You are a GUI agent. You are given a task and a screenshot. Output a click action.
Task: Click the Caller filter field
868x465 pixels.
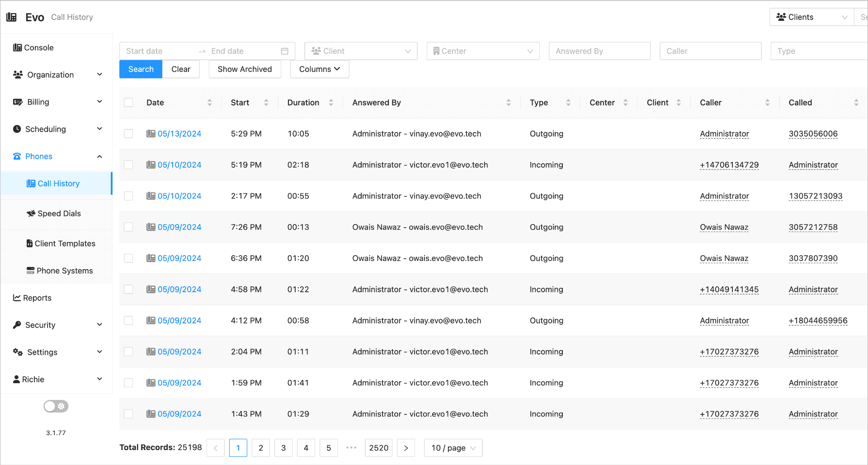click(x=711, y=51)
